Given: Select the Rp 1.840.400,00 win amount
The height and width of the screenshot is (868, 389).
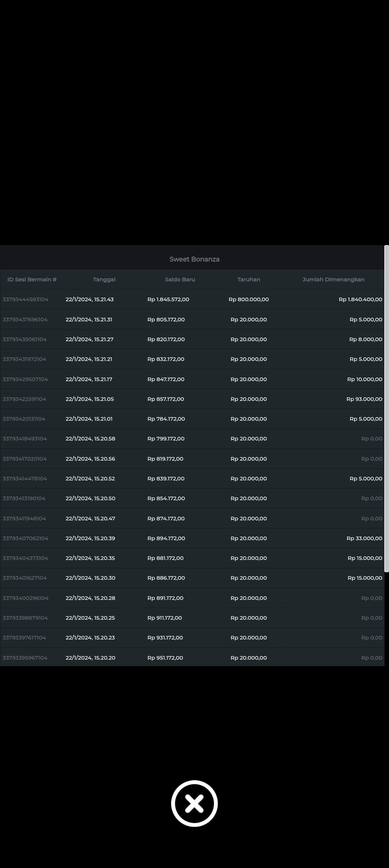Looking at the screenshot, I should (360, 299).
